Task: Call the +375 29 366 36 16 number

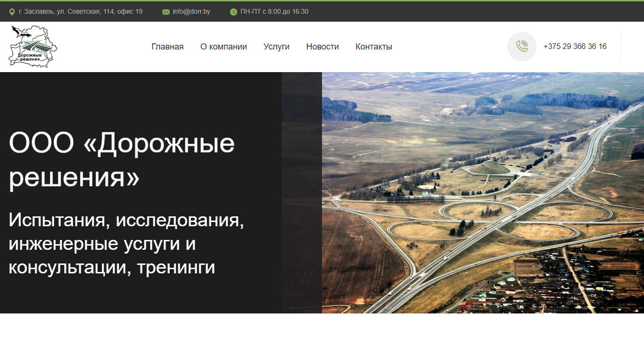Action: click(x=575, y=47)
